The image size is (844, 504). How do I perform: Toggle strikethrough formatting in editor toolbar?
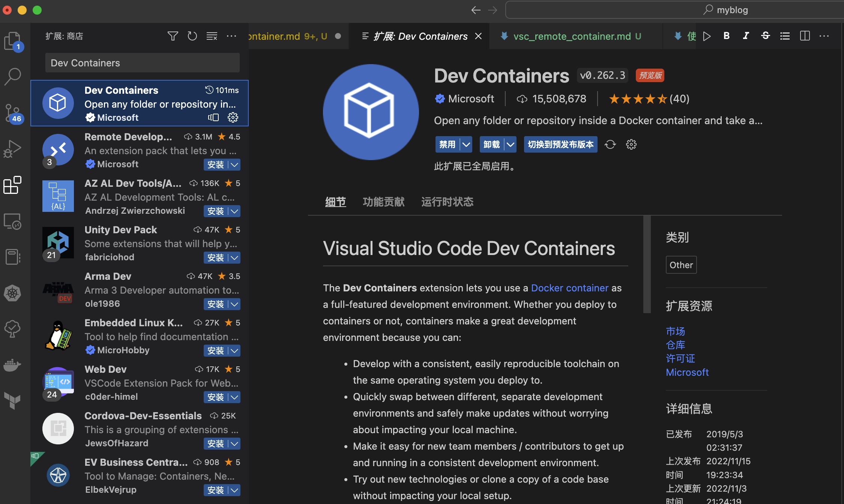[x=766, y=36]
